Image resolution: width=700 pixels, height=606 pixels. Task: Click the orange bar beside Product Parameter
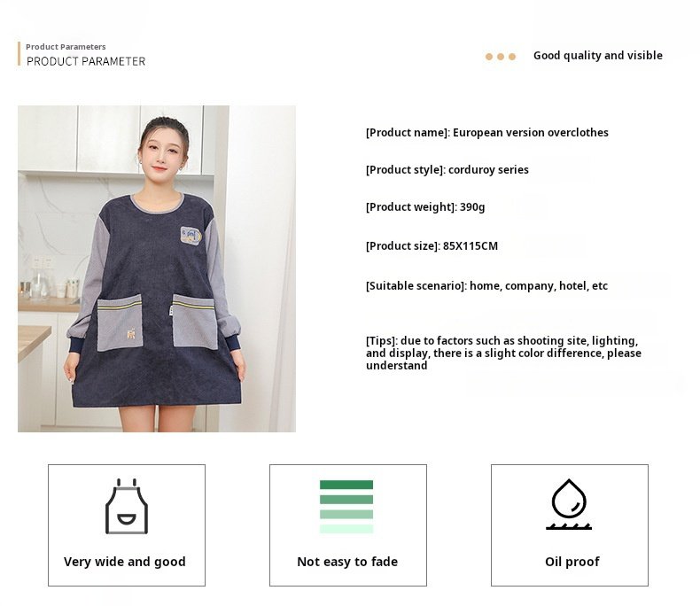click(19, 53)
